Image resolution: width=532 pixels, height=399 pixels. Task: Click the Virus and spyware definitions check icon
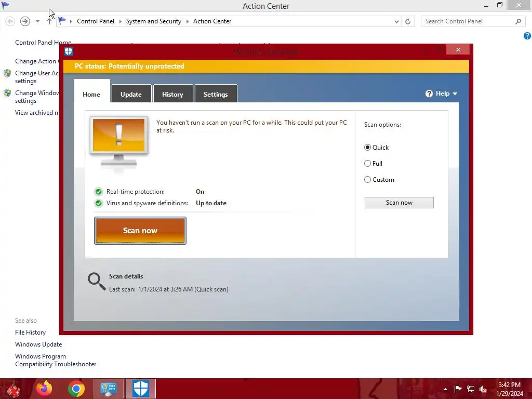[x=98, y=203]
